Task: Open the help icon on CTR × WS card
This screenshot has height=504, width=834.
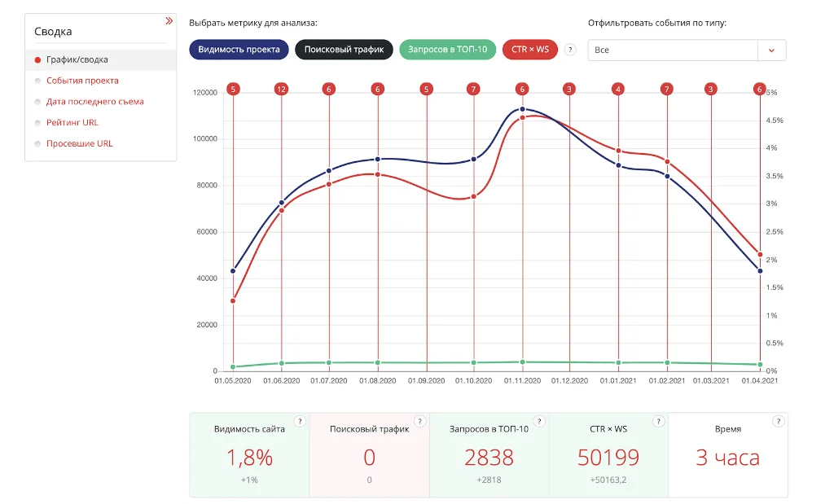Action: tap(659, 421)
